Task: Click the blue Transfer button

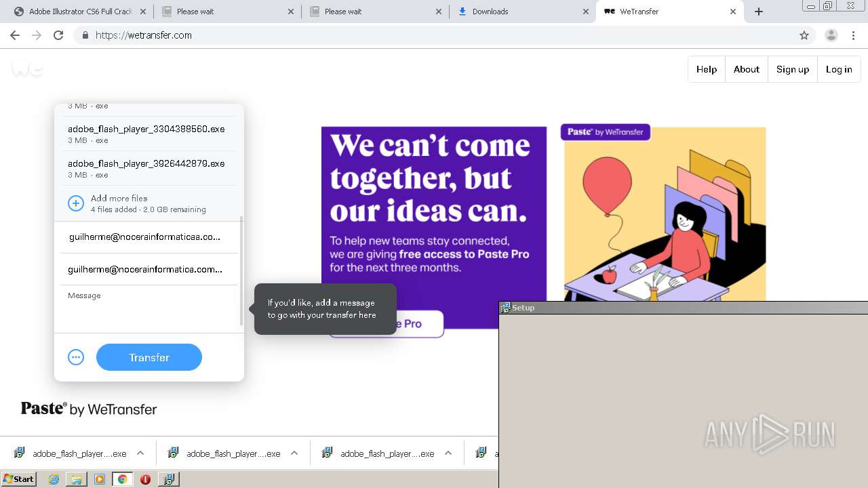Action: pos(149,357)
